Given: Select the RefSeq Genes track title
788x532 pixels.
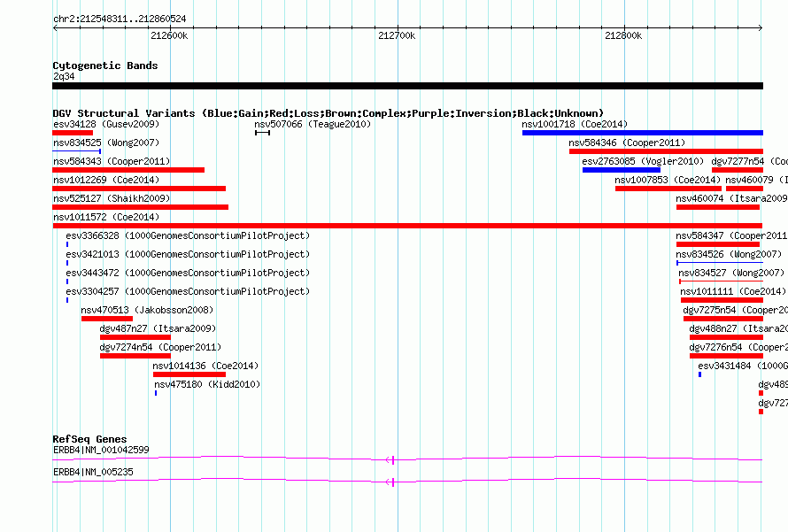Looking at the screenshot, I should (x=89, y=439).
